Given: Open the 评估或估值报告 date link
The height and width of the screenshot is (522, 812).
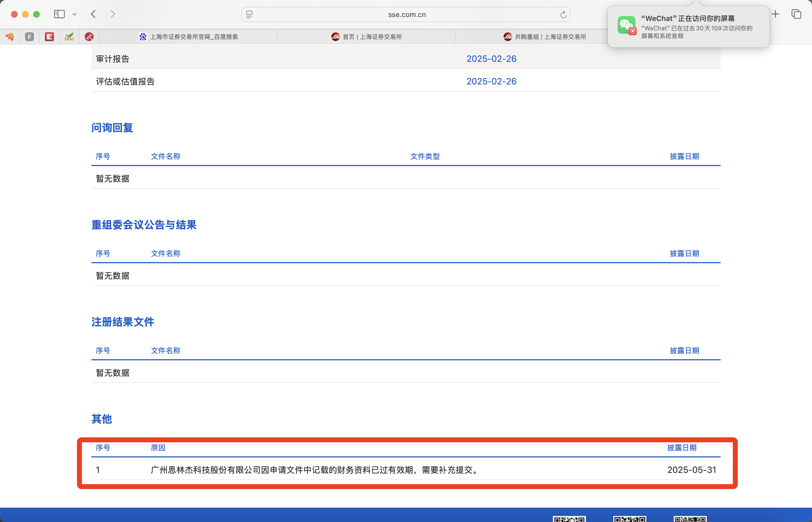Looking at the screenshot, I should pyautogui.click(x=491, y=81).
